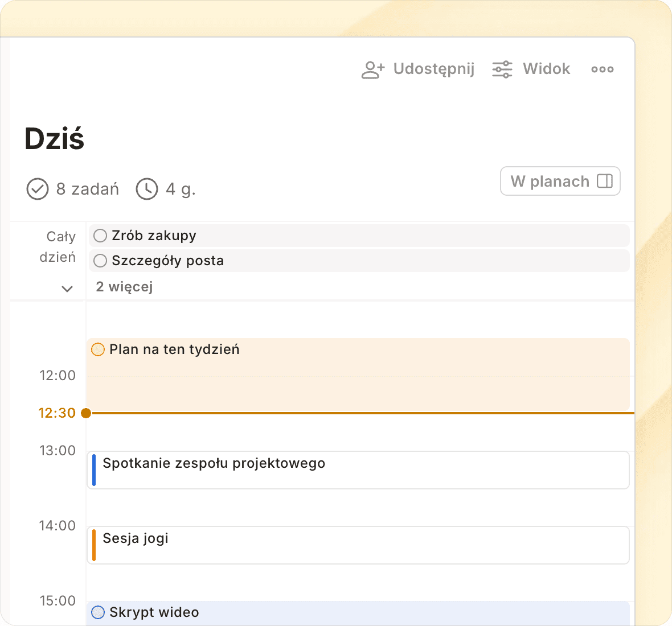
Task: Open the Widok view options
Action: (546, 69)
